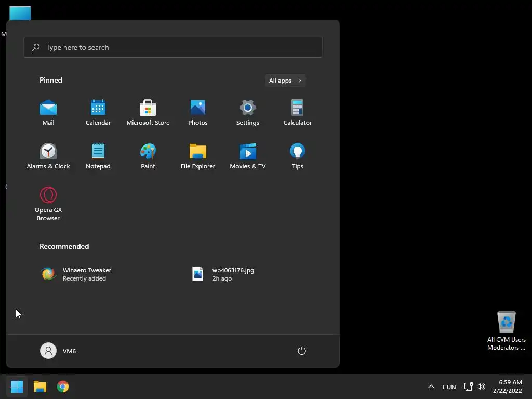This screenshot has height=399, width=532.
Task: Click the Windows Start button on taskbar
Action: pyautogui.click(x=17, y=387)
